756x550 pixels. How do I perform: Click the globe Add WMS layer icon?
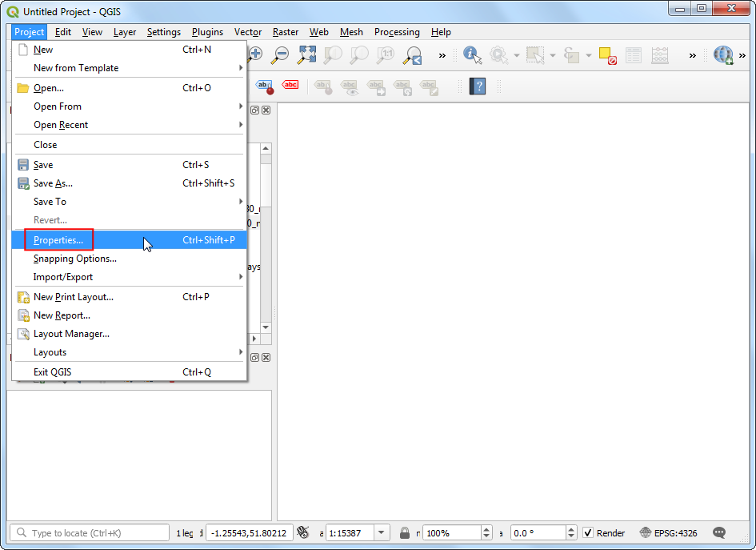tap(723, 55)
